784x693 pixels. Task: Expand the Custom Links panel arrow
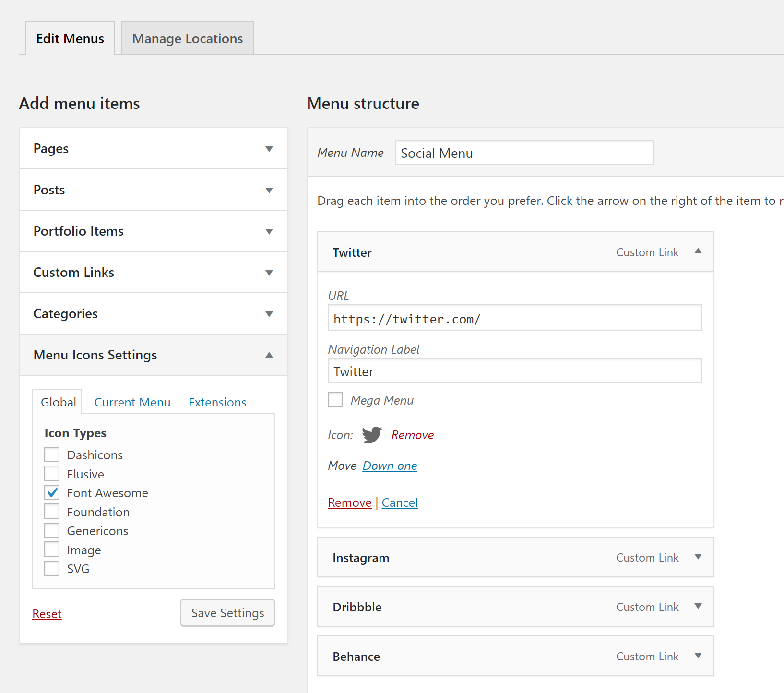269,273
